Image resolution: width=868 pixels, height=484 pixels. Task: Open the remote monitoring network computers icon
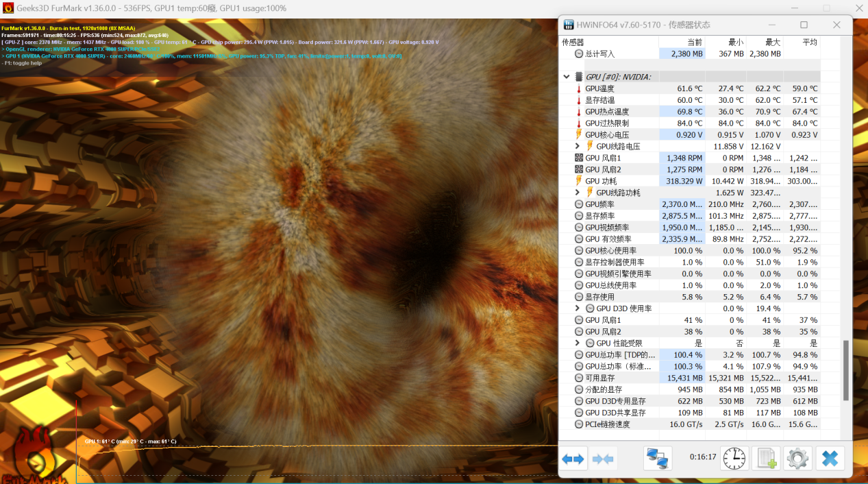point(658,459)
